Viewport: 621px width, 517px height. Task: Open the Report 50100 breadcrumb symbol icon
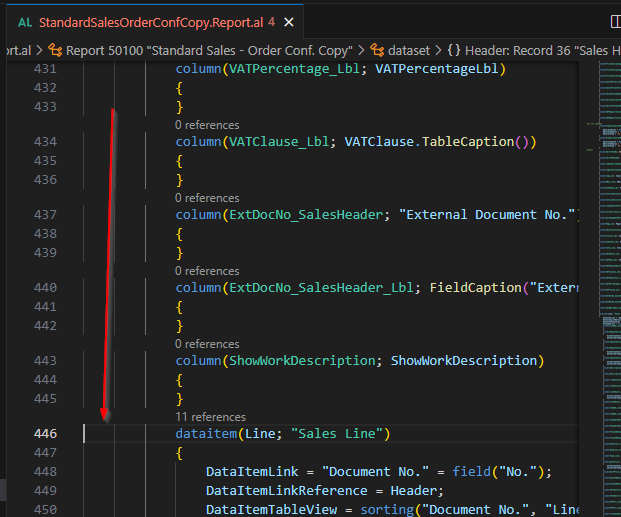55,49
